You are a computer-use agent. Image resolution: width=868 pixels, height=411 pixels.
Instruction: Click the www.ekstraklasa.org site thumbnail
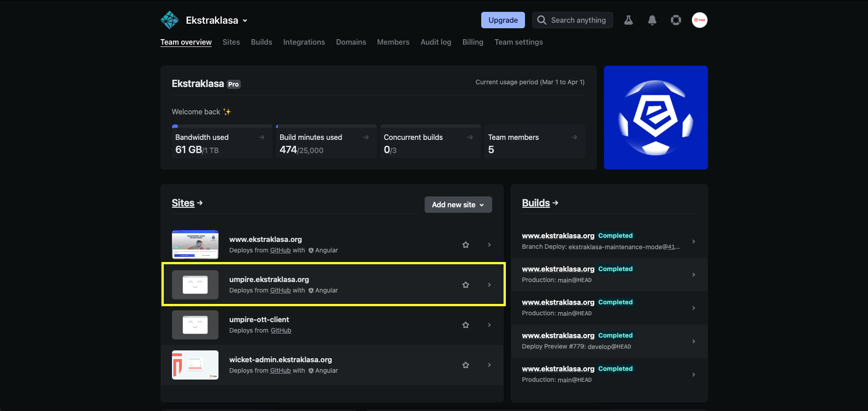click(x=195, y=245)
